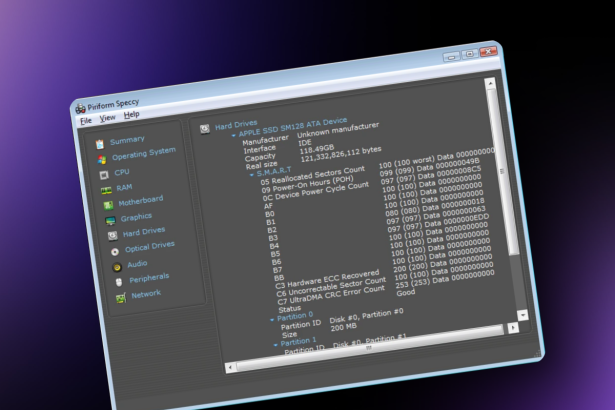
Task: Click the Real size 121,332,826,112 bytes value
Action: tap(341, 154)
